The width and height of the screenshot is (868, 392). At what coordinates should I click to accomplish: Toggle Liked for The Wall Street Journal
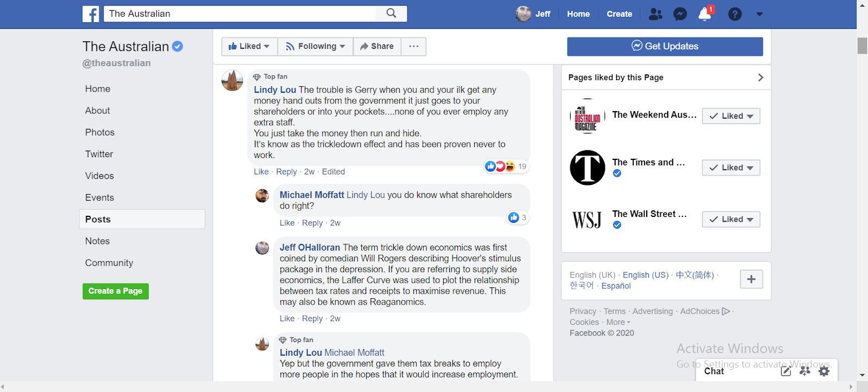(731, 220)
